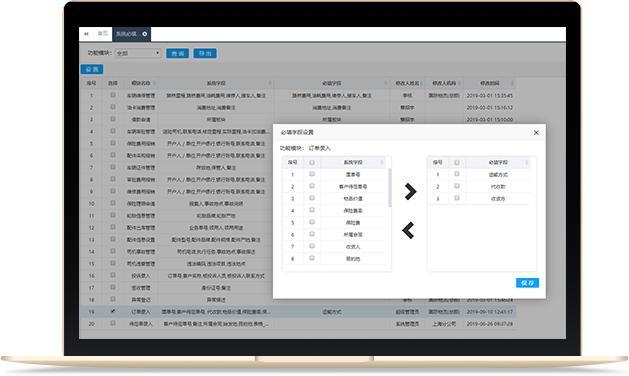Screen dimensions: 629x376
Task: Tick row 5 (保险费) checkbox in the left list
Action: coord(312,222)
